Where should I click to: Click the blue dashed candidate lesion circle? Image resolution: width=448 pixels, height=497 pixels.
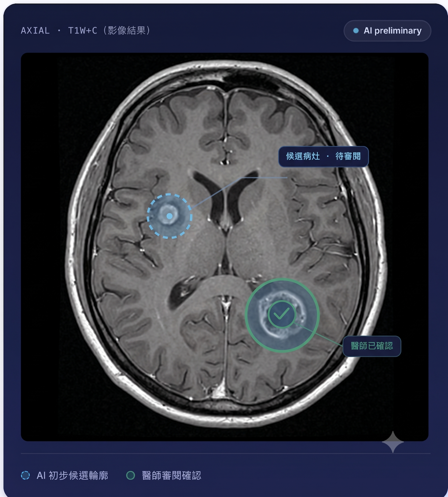[169, 216]
